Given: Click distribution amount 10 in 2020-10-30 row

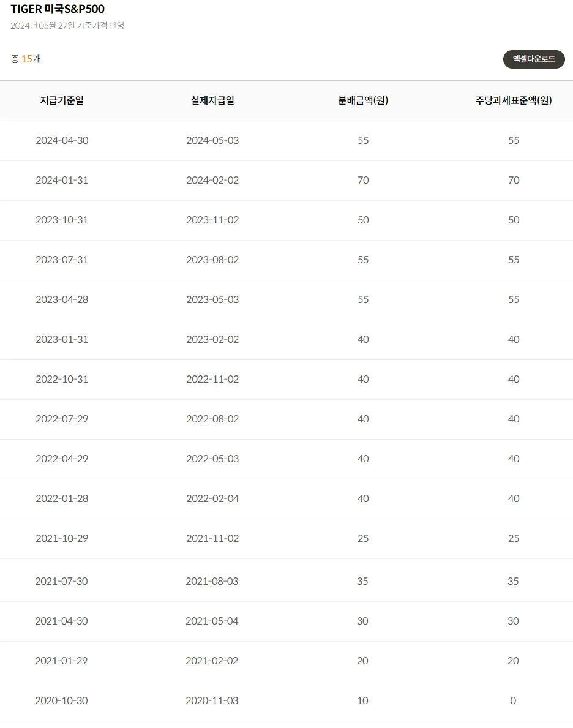Looking at the screenshot, I should tap(362, 700).
